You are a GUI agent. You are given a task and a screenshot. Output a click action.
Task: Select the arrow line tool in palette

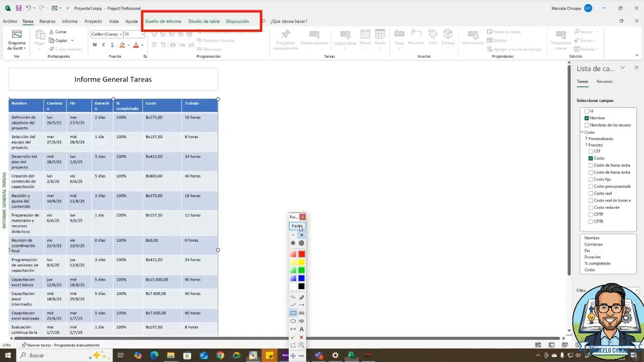(301, 305)
